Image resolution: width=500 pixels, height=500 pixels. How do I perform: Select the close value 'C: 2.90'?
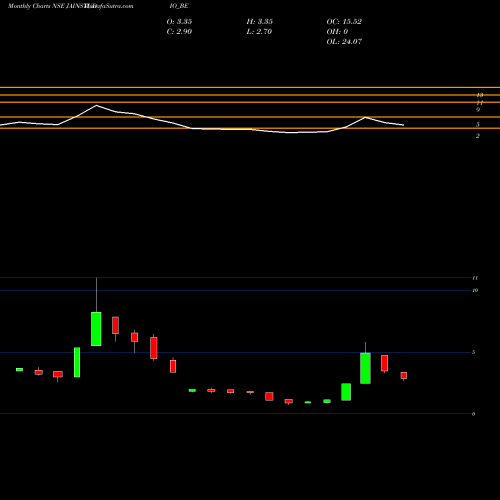[x=179, y=31]
